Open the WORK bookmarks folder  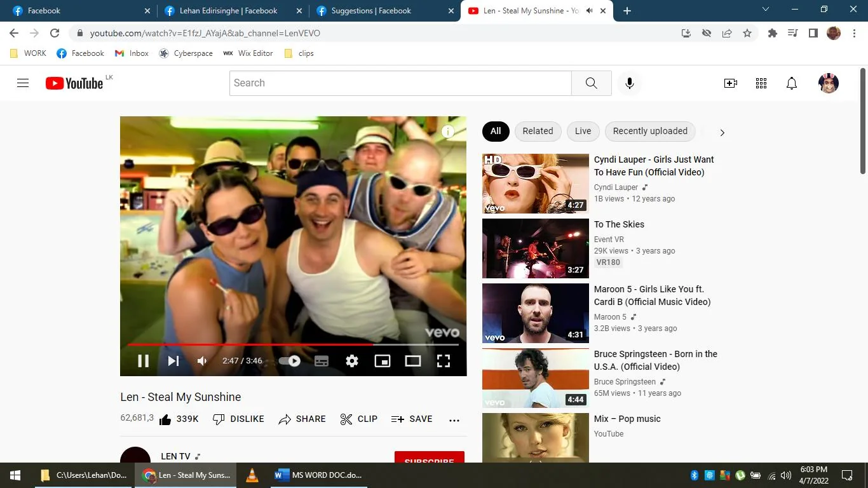[29, 53]
